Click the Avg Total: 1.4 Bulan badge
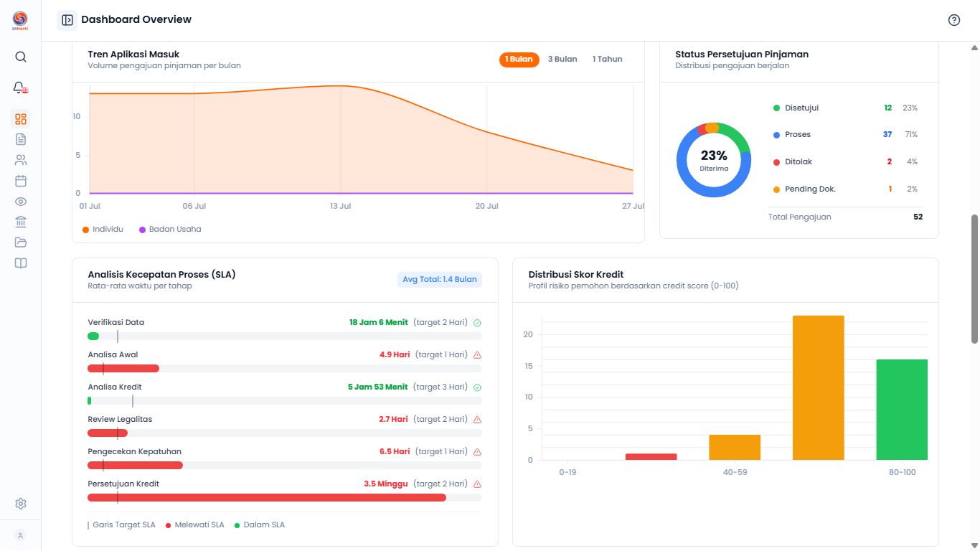Viewport: 980px width, 551px height. 440,280
